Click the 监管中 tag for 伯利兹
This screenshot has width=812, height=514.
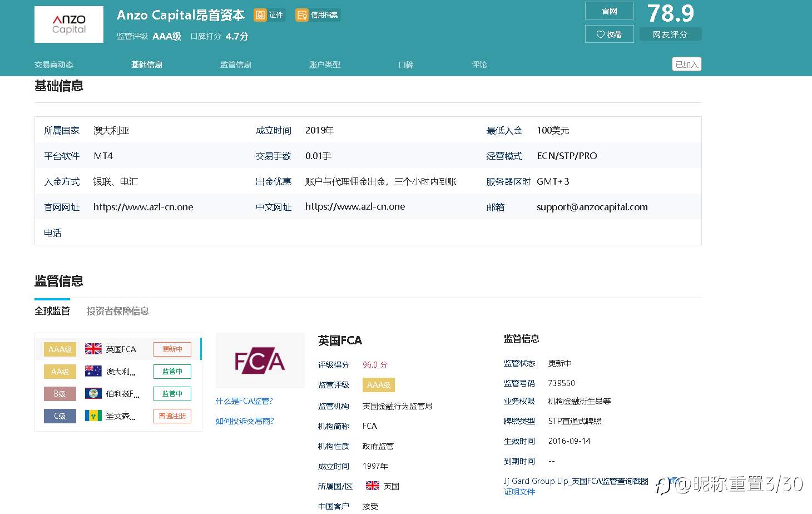tap(172, 394)
